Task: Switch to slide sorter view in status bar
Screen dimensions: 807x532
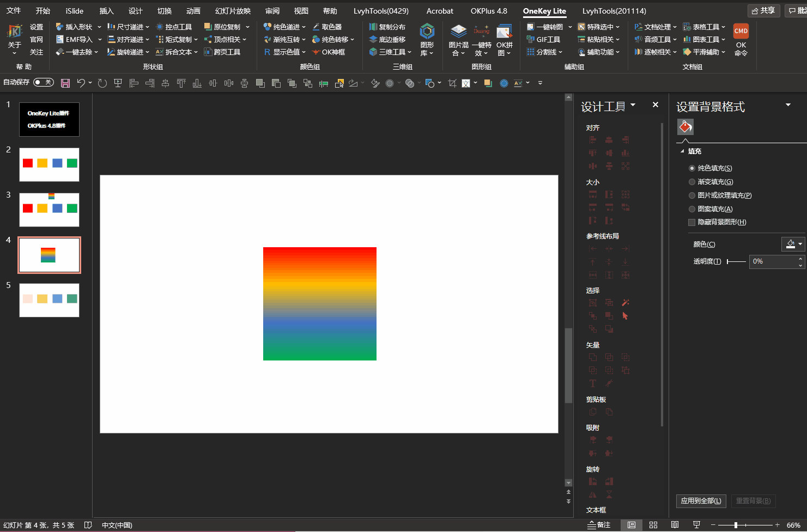Action: (653, 525)
